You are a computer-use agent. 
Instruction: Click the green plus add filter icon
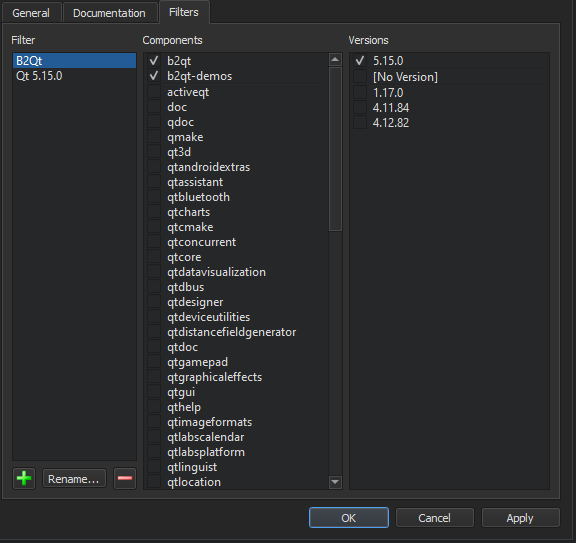pos(24,478)
